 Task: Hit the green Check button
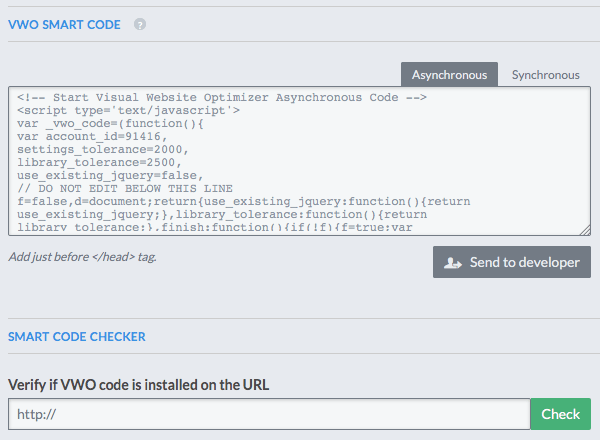(x=561, y=414)
